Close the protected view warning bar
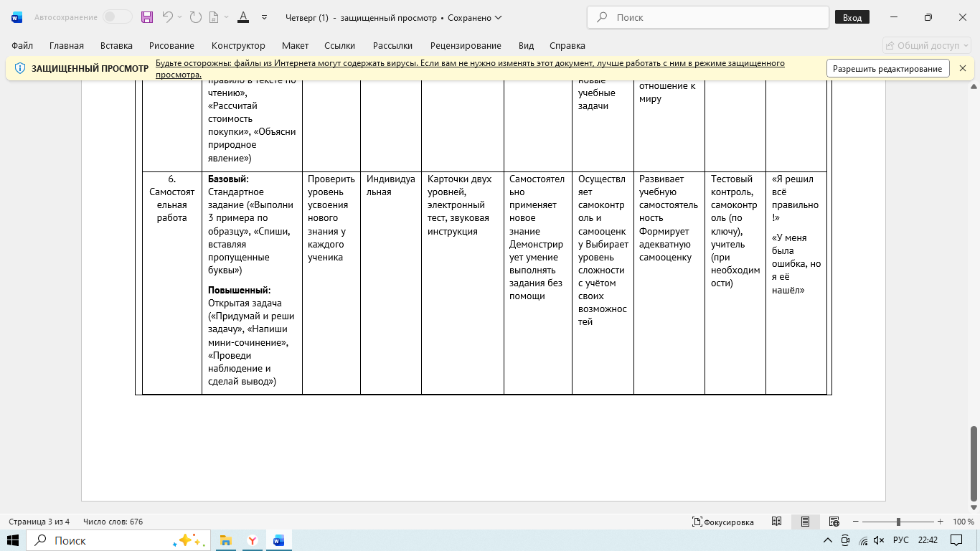This screenshot has width=980, height=551. [963, 69]
